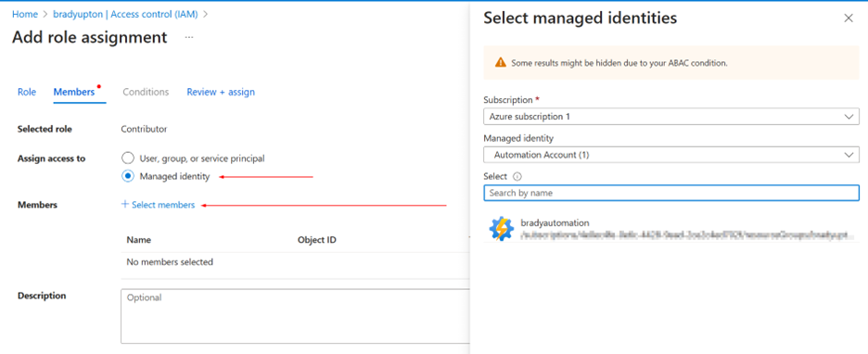Click the Contributor selected role text

click(x=144, y=129)
